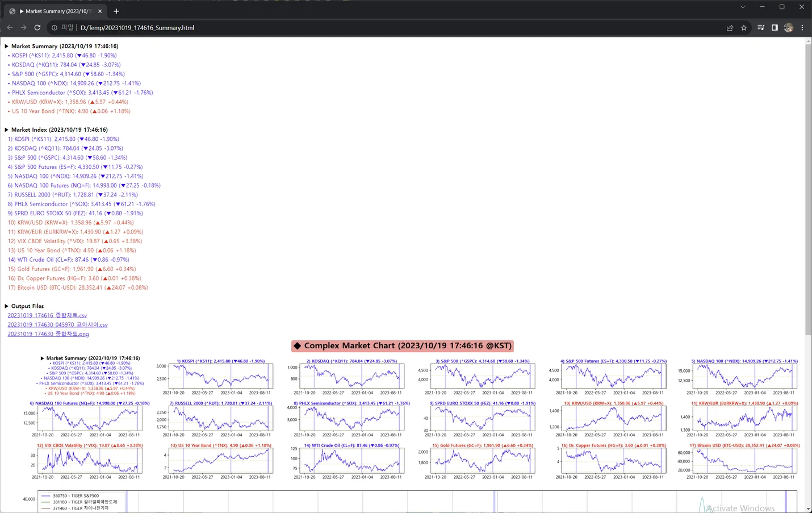Click the Market Index heading triangle
This screenshot has height=513, width=812.
6,130
